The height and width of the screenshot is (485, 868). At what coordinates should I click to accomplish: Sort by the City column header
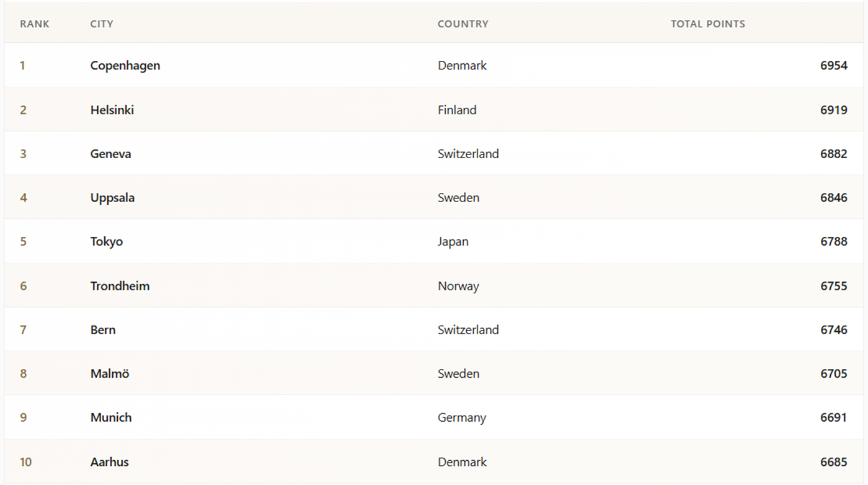pos(102,24)
